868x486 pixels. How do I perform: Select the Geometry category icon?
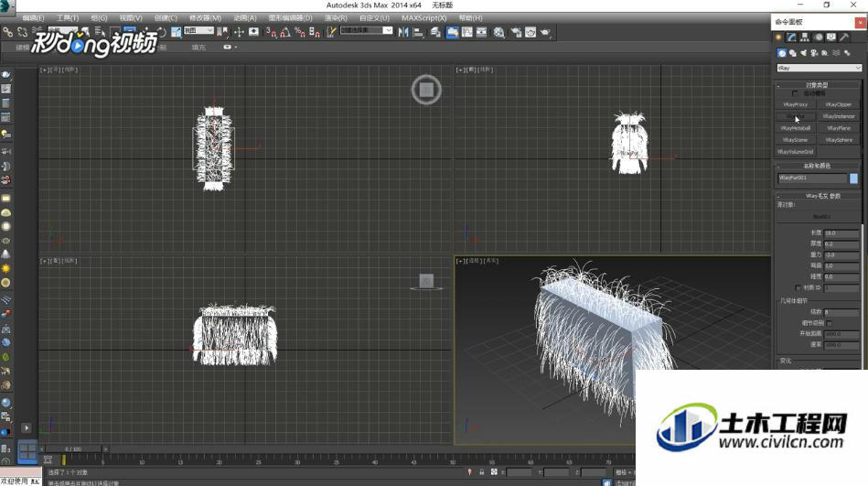pos(782,53)
